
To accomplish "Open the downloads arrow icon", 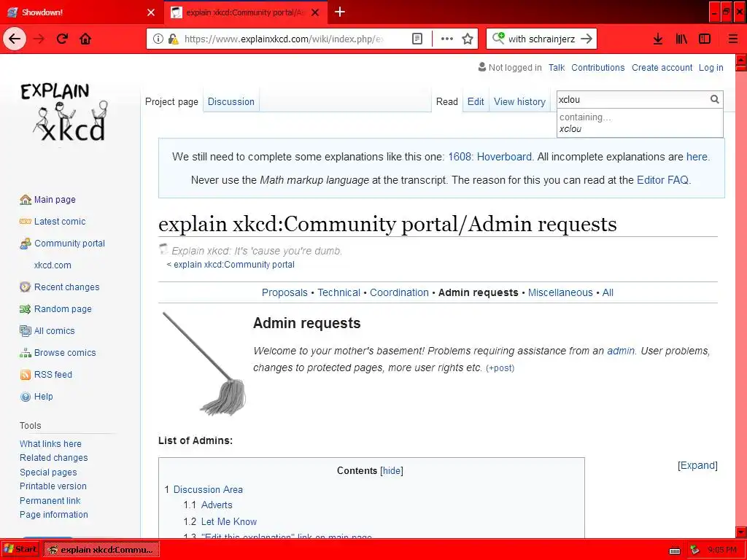I will (658, 39).
